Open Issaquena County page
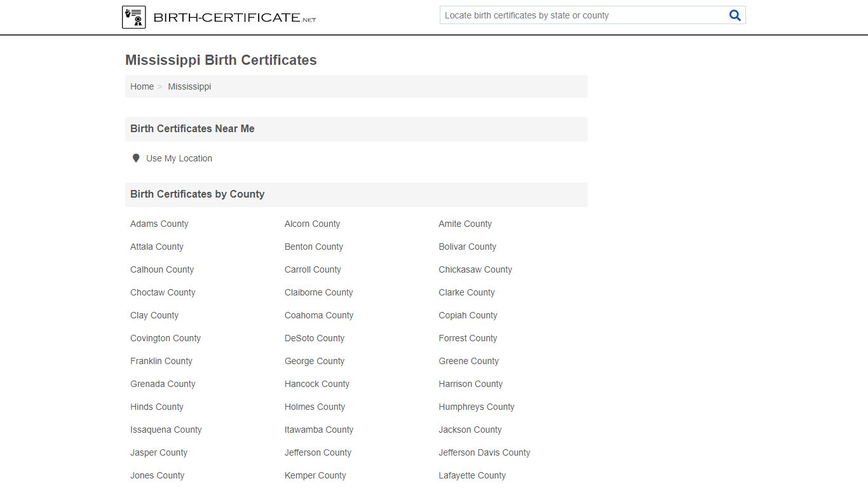Screen dimensions: 868x488 coord(166,430)
